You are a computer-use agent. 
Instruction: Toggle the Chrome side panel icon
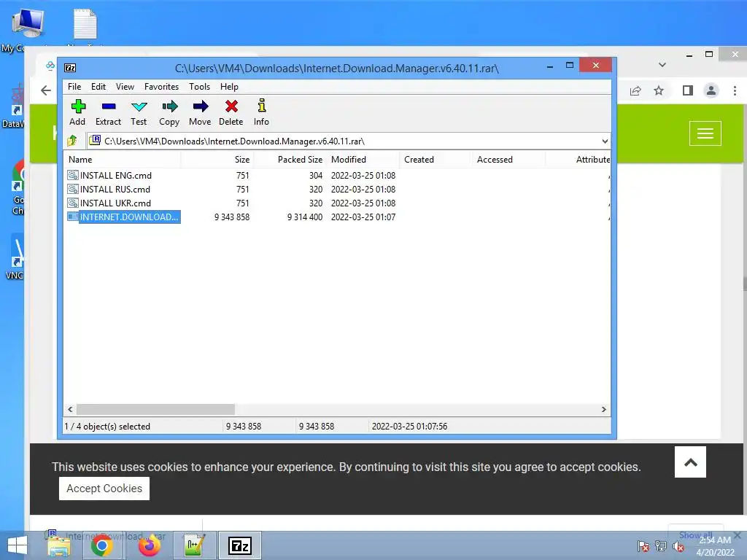coord(687,90)
